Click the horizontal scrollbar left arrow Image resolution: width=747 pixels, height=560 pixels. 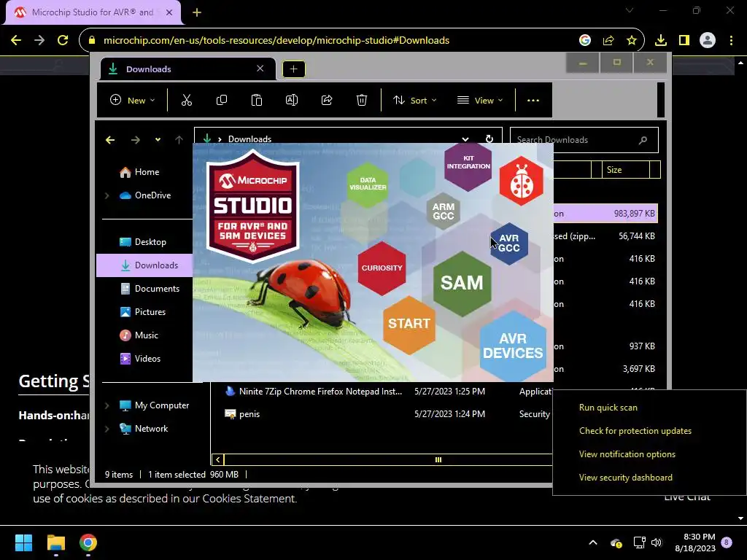[x=217, y=459]
